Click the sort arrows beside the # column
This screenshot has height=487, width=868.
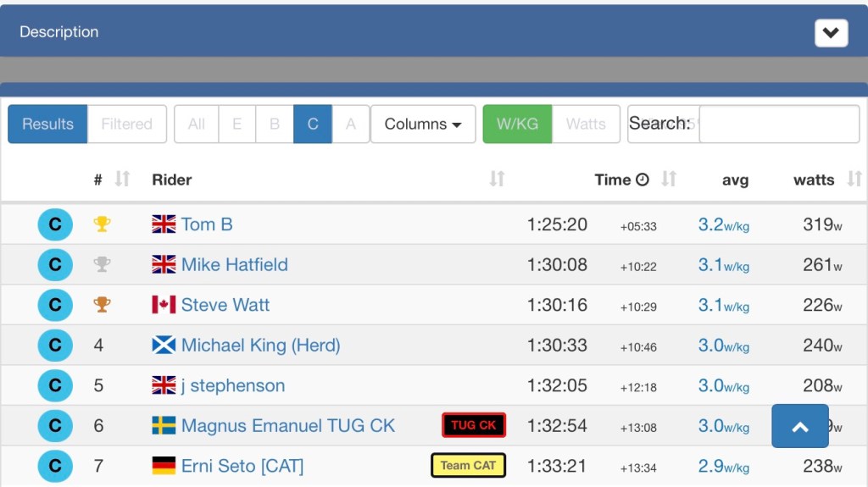coord(123,179)
